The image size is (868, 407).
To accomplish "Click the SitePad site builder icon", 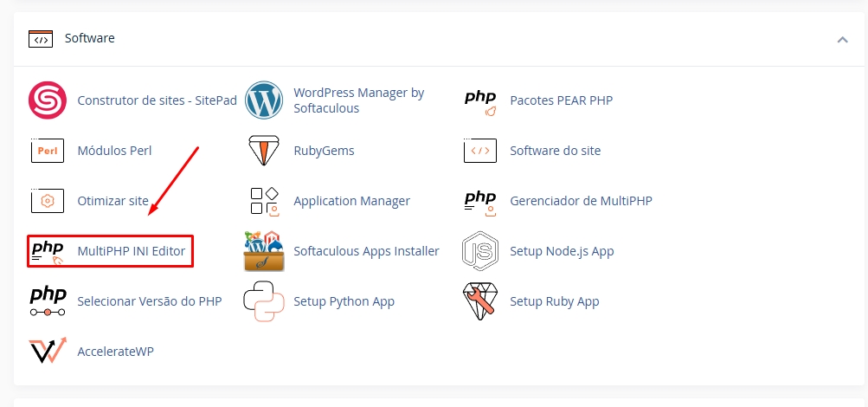I will tap(48, 100).
